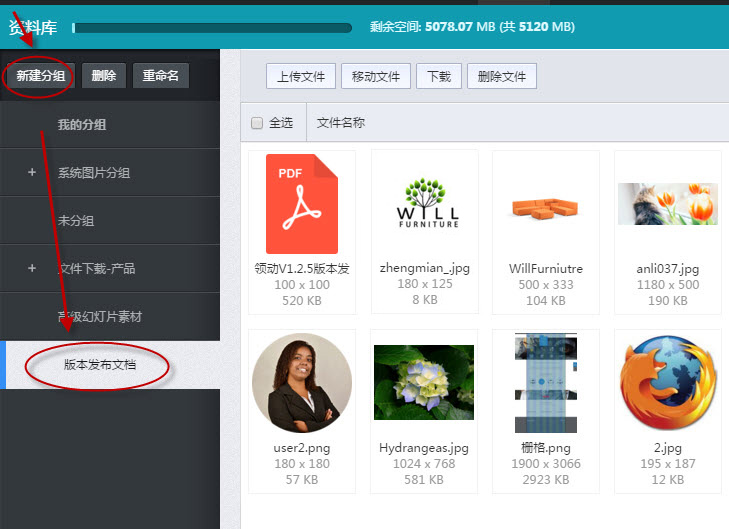Select the 栅格.png thumbnail
This screenshot has height=529, width=729.
(x=545, y=383)
